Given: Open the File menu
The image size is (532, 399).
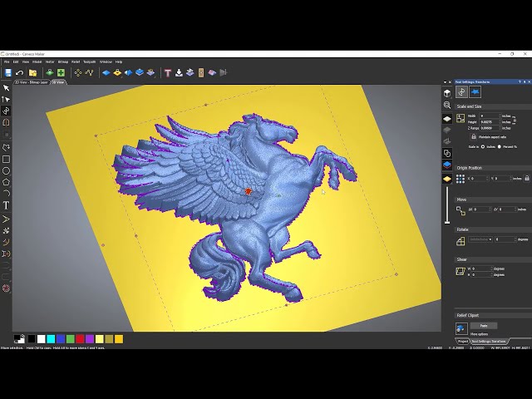Looking at the screenshot, I should 7,62.
